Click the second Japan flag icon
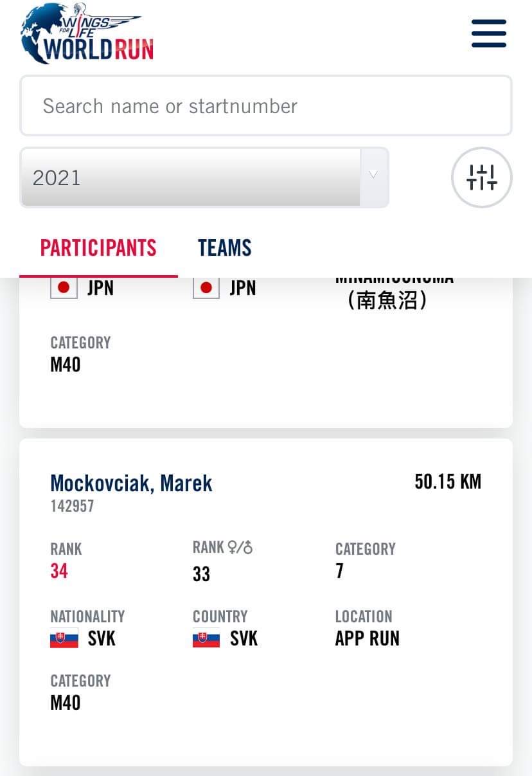Viewport: 532px width, 776px height. pos(206,287)
